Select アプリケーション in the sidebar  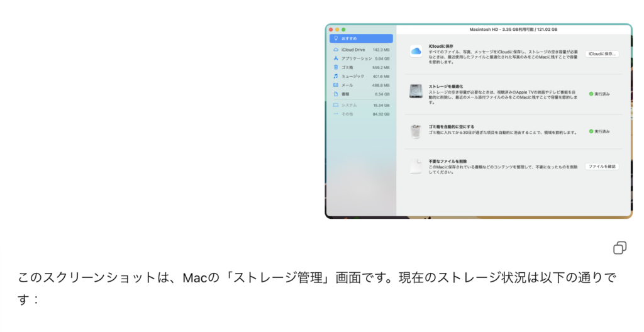pos(361,58)
